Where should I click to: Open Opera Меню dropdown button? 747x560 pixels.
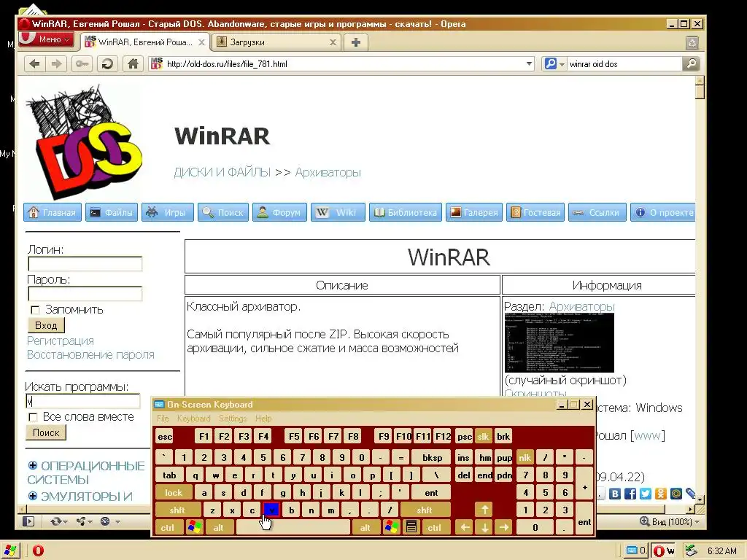47,39
